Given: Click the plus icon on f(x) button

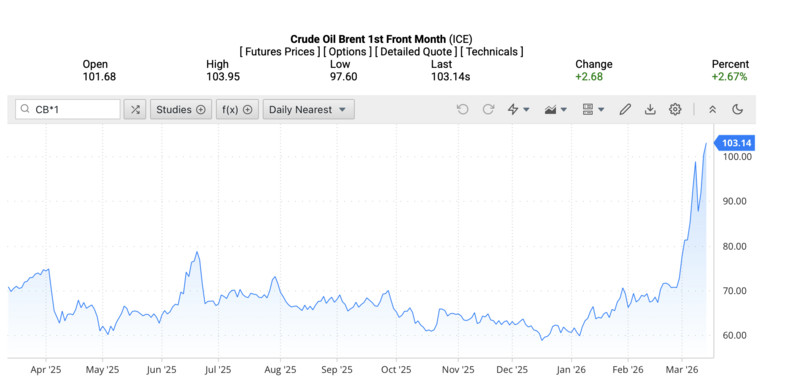Looking at the screenshot, I should pos(247,110).
